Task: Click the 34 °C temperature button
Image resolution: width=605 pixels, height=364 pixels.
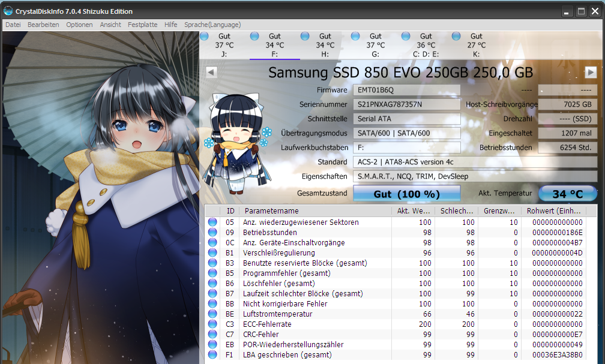Action: [x=568, y=194]
